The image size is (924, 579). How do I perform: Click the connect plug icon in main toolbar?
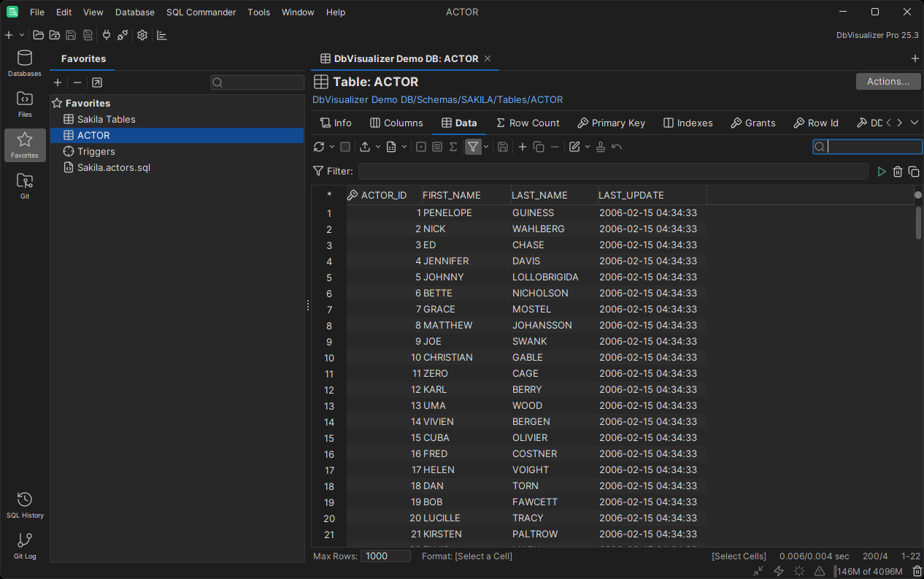point(106,35)
